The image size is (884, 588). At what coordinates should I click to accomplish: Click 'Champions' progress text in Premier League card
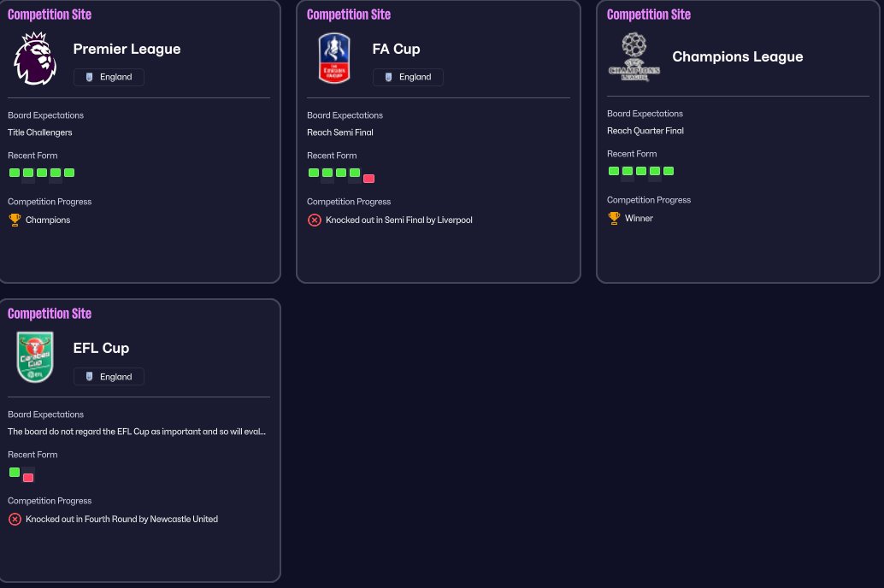coord(48,220)
